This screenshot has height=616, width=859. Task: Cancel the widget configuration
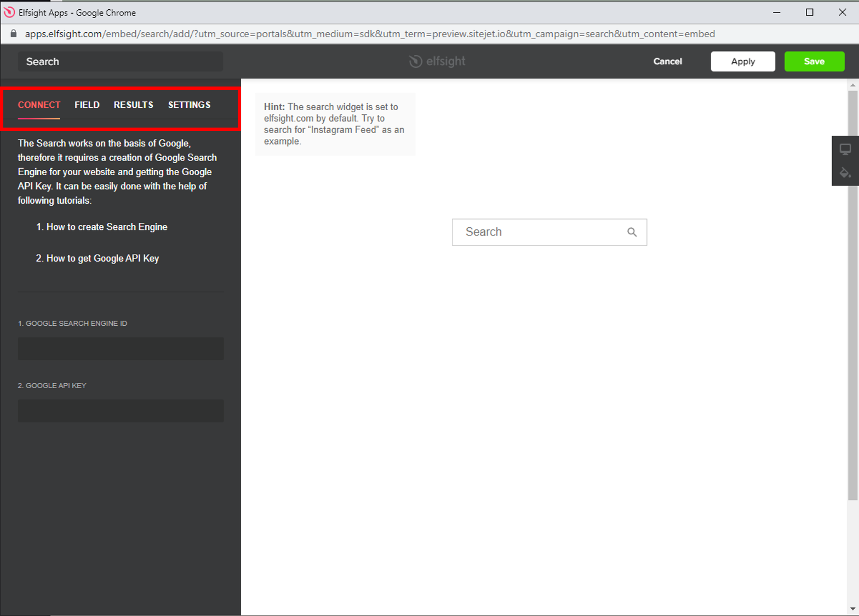[x=667, y=61]
